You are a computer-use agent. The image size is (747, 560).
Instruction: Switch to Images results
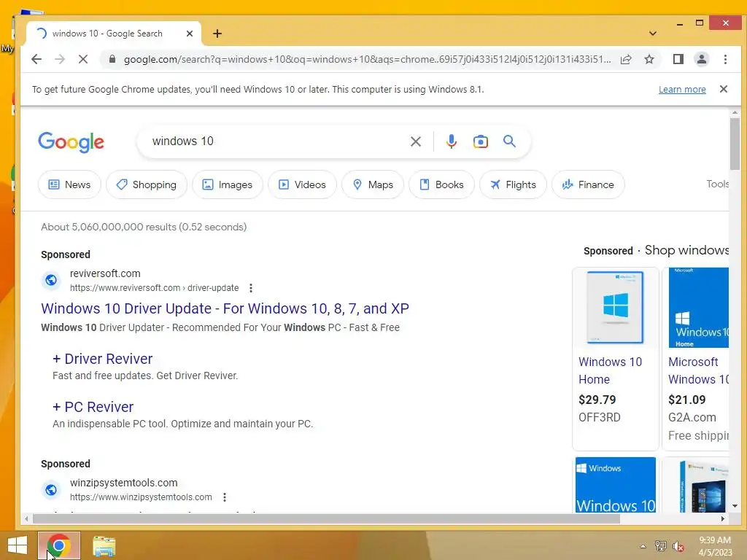pyautogui.click(x=228, y=184)
